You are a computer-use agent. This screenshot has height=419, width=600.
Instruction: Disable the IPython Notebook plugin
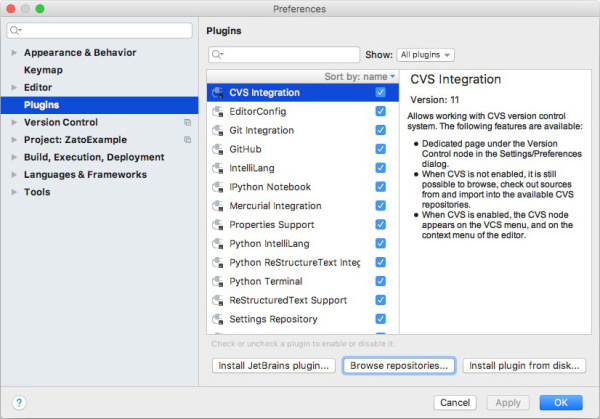(380, 187)
